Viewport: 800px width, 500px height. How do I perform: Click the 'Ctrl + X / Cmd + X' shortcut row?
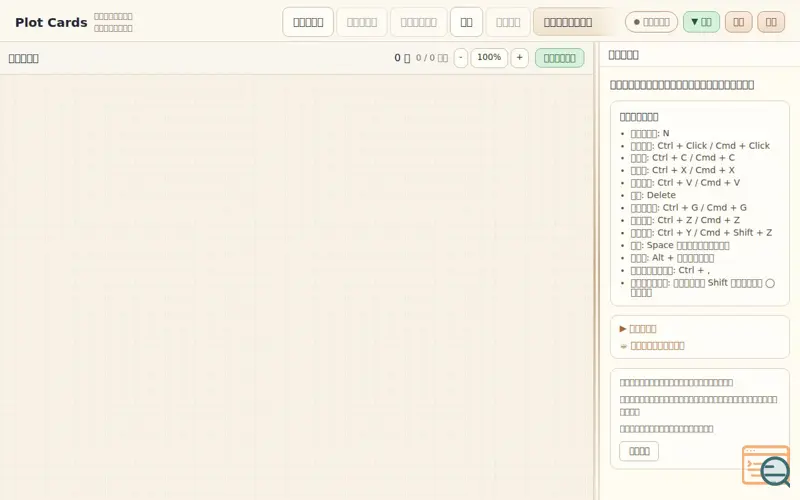click(x=683, y=170)
